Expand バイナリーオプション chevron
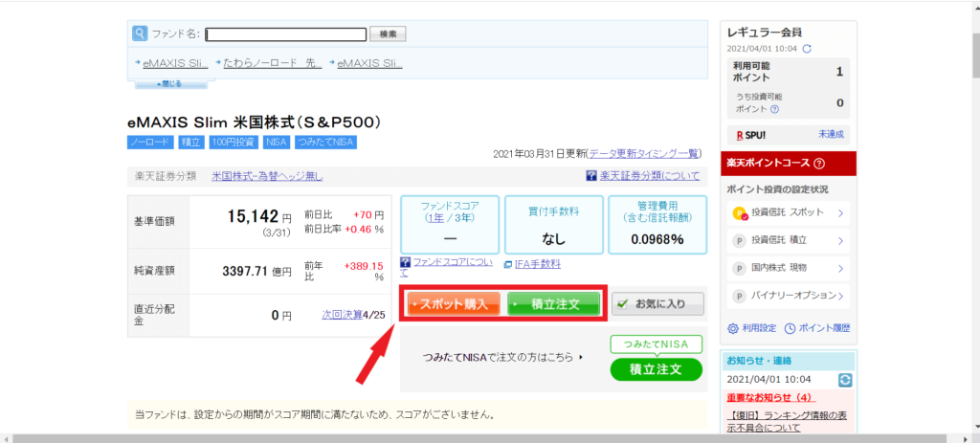Viewport: 980px width, 443px height. pos(840,297)
